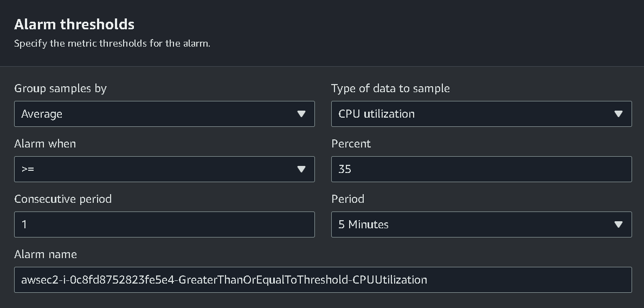Click the Alarm name label
Image resolution: width=644 pixels, height=308 pixels.
point(46,254)
